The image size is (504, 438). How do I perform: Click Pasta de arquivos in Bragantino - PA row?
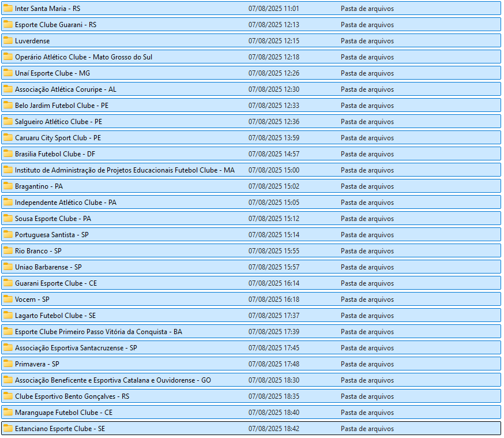pos(367,186)
